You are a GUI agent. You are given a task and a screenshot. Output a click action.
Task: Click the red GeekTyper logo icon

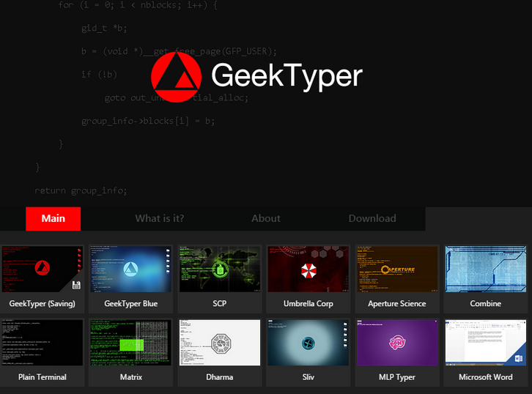[x=175, y=76]
